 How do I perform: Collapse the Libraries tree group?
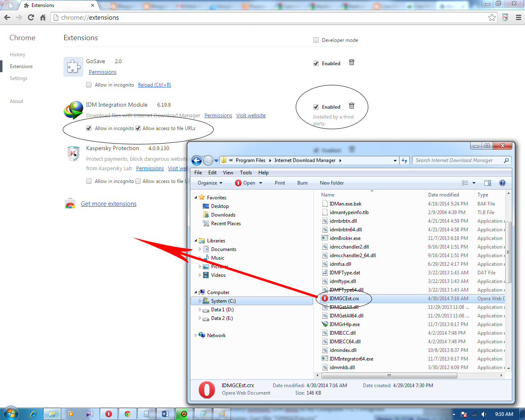coord(196,241)
